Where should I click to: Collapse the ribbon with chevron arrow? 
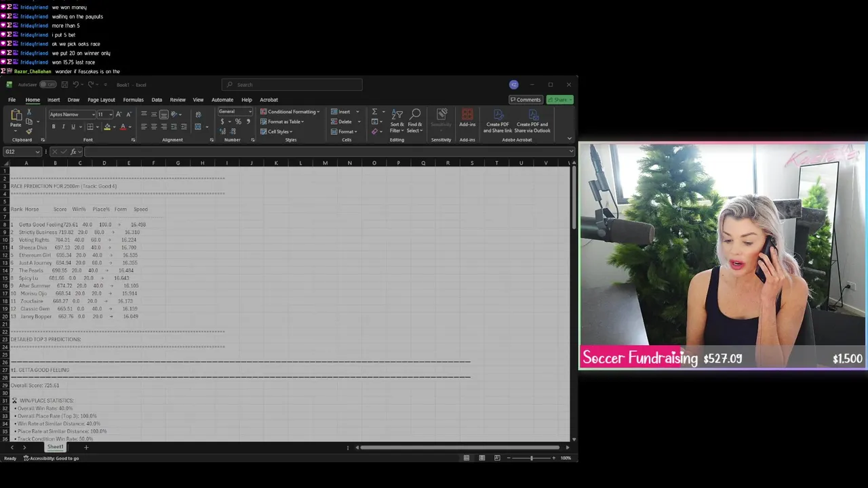click(x=570, y=138)
